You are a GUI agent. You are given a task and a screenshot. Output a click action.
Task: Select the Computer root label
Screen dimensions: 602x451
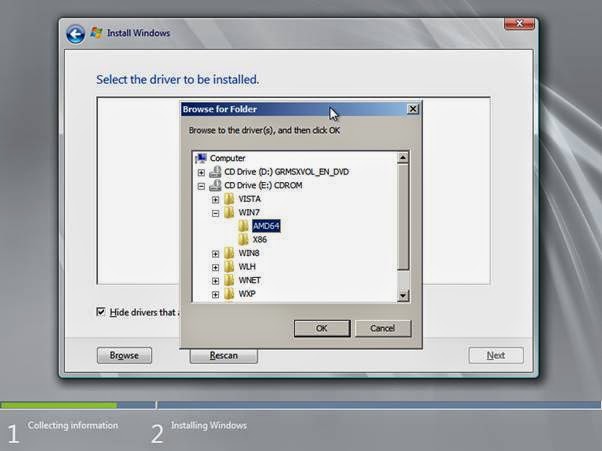[x=227, y=158]
